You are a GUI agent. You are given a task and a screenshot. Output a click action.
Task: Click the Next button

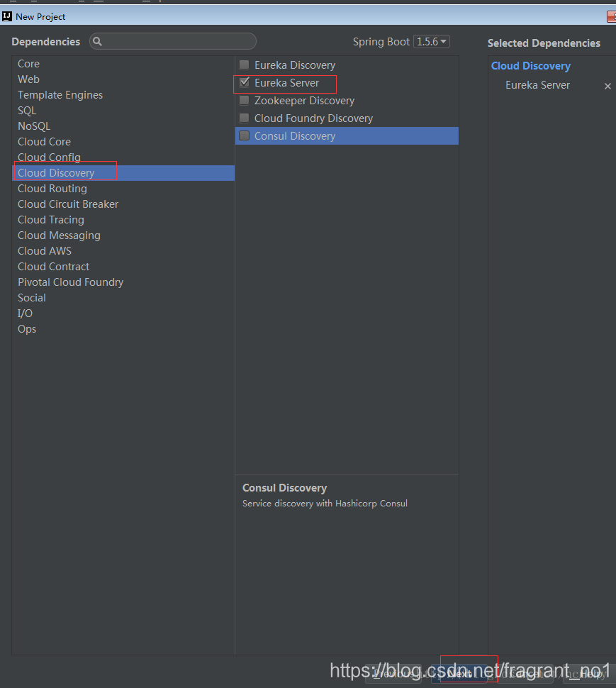(x=459, y=674)
